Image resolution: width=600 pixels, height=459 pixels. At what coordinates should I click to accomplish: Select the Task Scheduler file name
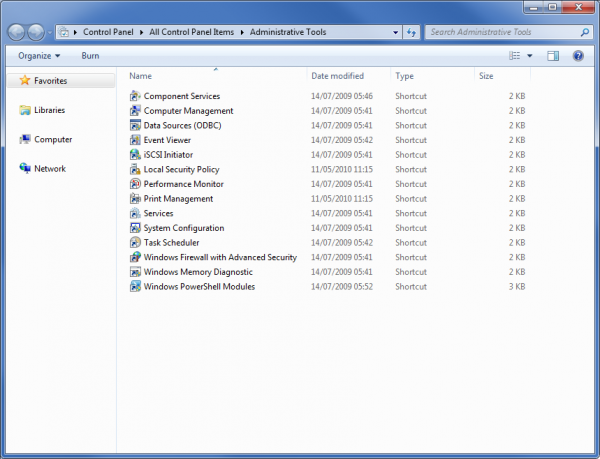point(171,243)
